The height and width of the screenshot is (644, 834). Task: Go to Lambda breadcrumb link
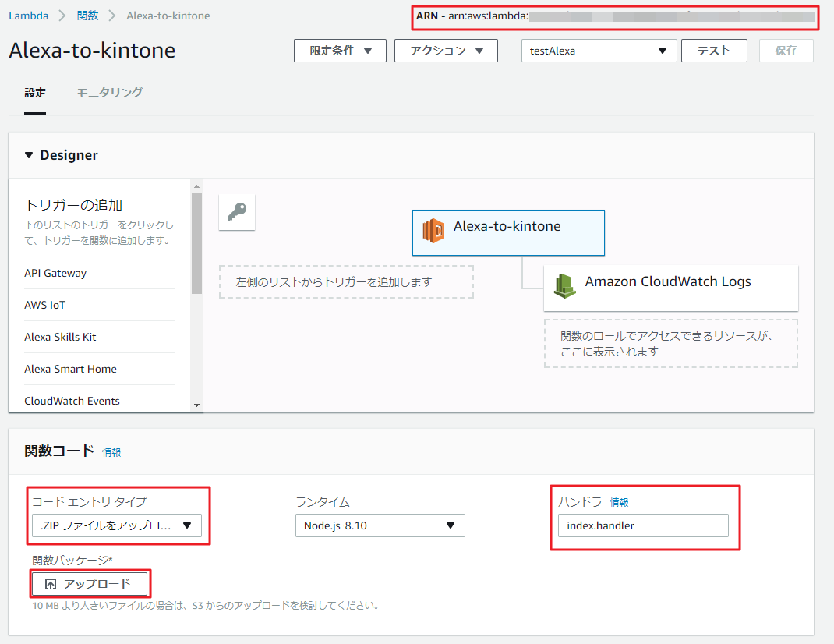click(x=28, y=16)
